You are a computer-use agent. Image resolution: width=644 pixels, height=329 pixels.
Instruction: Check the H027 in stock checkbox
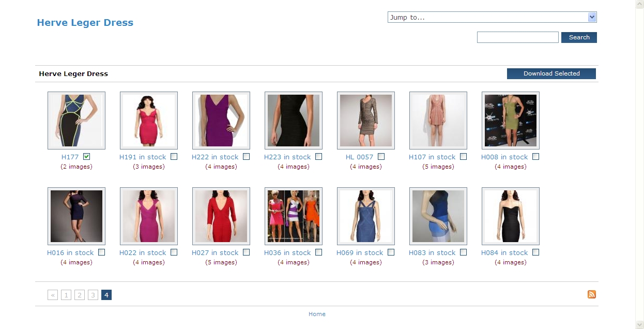[246, 252]
